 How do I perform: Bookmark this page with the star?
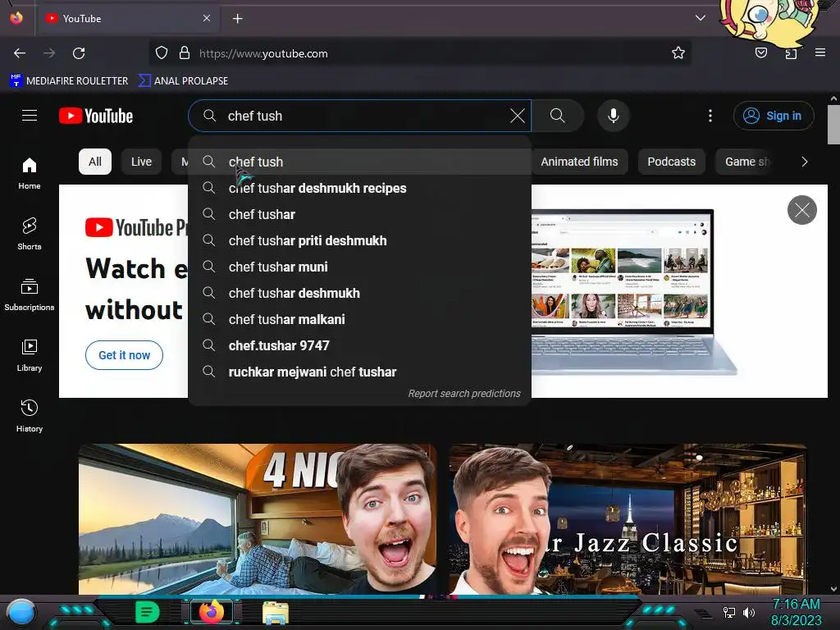point(678,52)
